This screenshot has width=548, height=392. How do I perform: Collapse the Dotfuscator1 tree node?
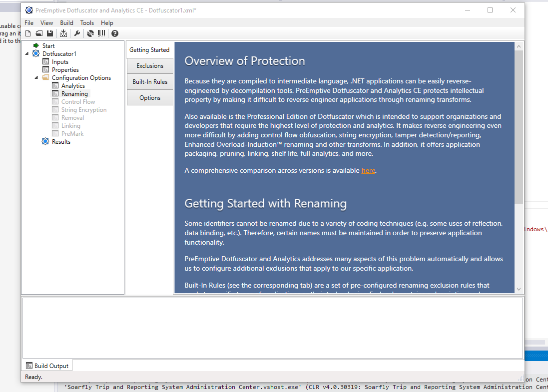click(x=27, y=54)
